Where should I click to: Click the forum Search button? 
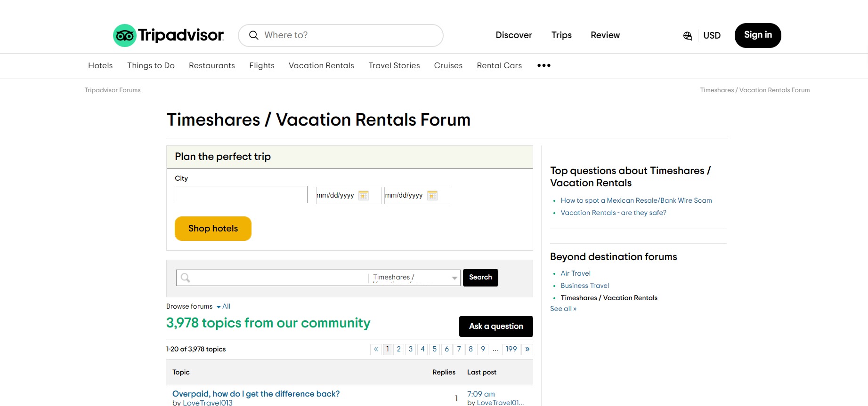(480, 278)
